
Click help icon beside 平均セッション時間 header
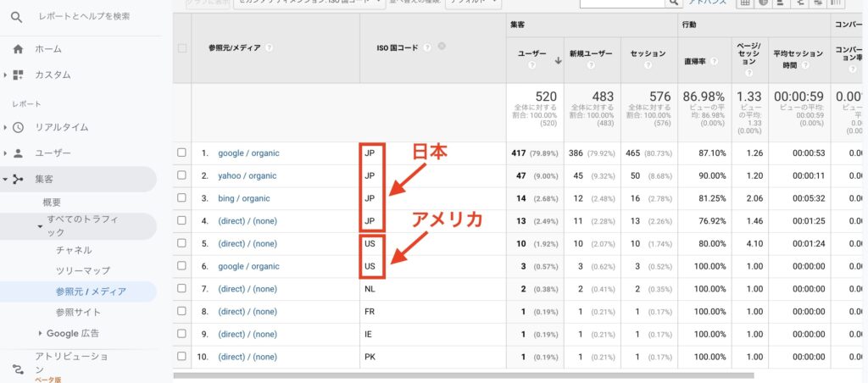click(x=806, y=65)
